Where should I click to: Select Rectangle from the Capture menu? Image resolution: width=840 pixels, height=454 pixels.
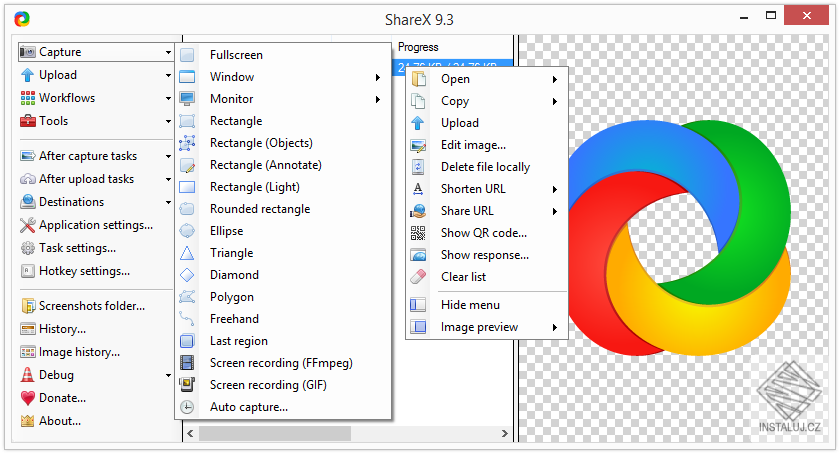tap(283, 121)
